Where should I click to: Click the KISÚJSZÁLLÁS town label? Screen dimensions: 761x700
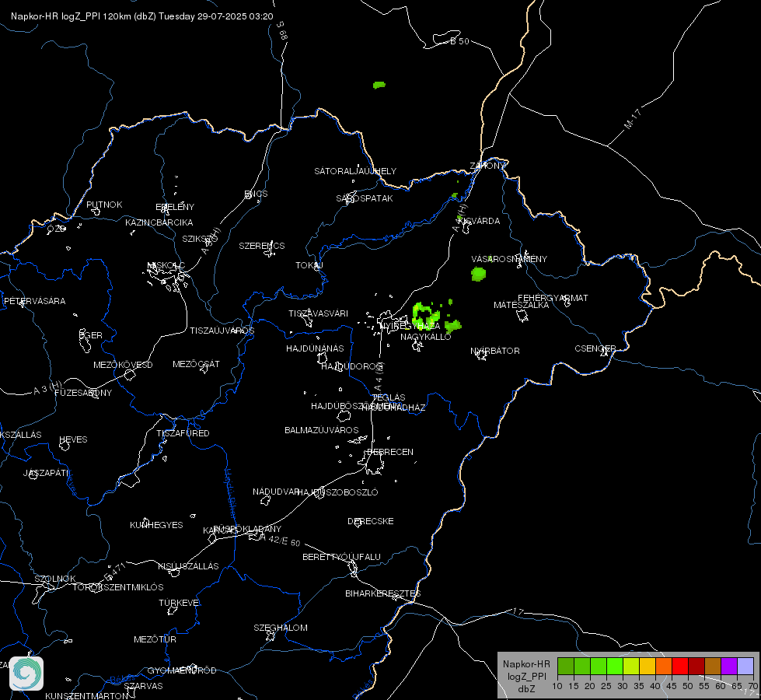[188, 566]
